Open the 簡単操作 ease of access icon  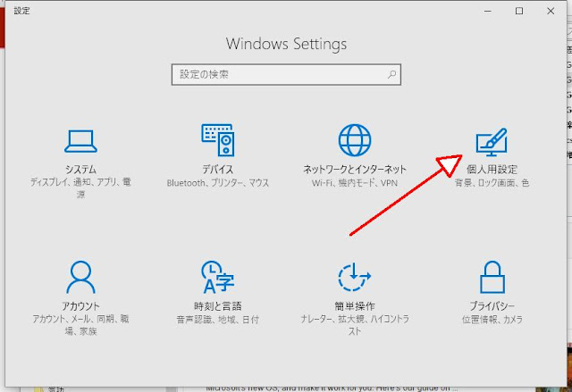pyautogui.click(x=355, y=277)
